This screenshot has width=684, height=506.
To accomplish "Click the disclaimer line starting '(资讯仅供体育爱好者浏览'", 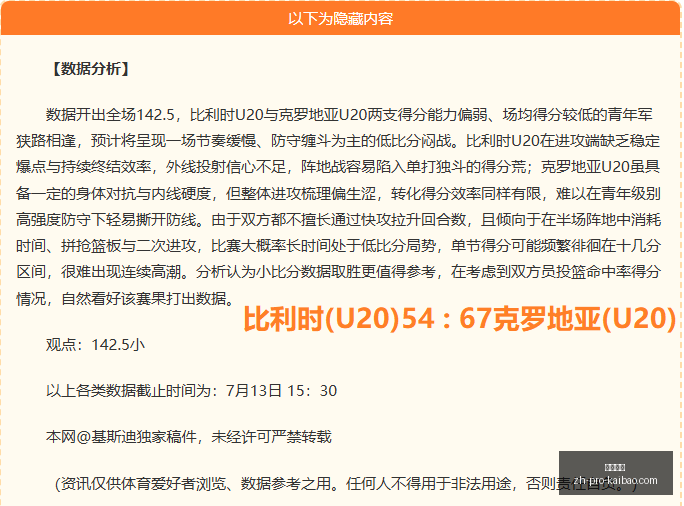I will [346, 483].
